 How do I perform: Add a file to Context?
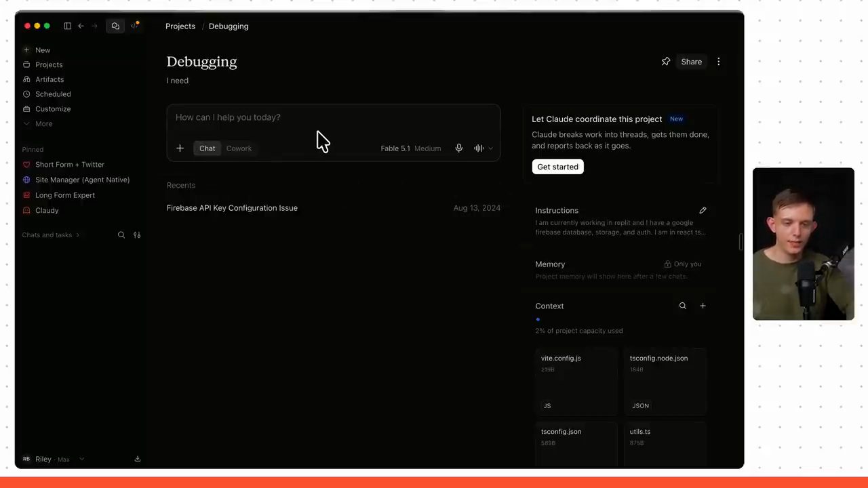[703, 306]
